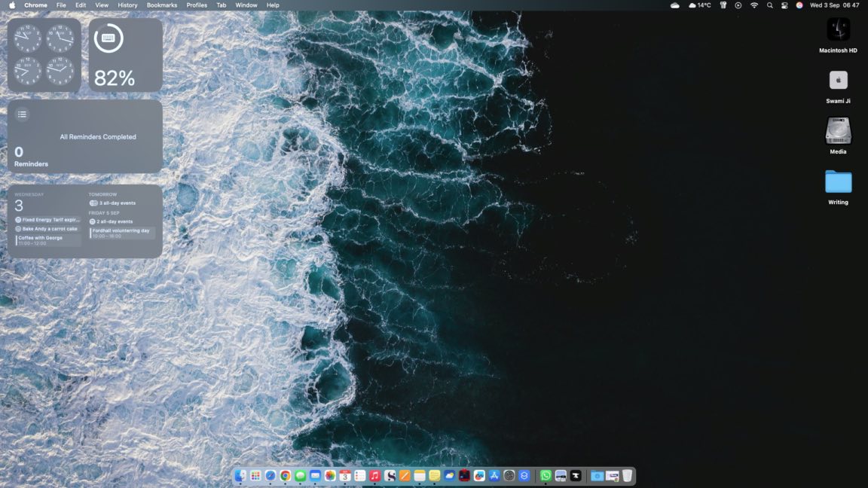868x488 pixels.
Task: Open the Apple menu
Action: (x=11, y=5)
